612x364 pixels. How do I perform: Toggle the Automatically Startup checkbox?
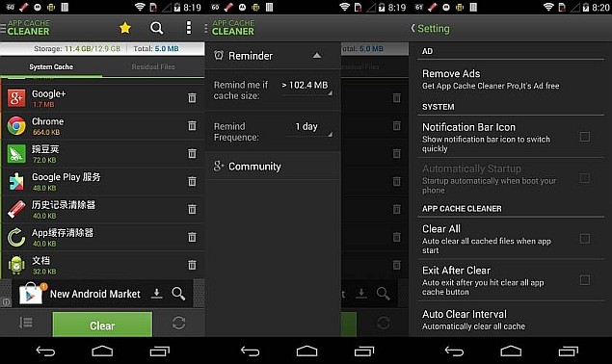pyautogui.click(x=585, y=178)
